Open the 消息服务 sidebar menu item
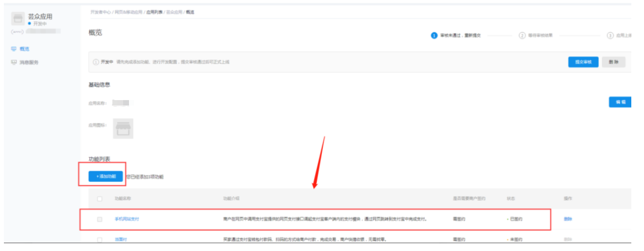This screenshot has height=251, width=644. (x=29, y=63)
